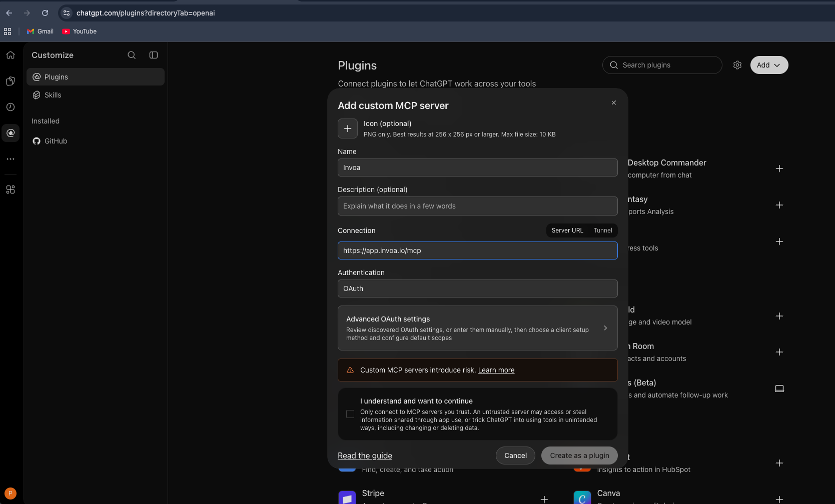The image size is (835, 504).
Task: Click the Server URL input field
Action: (x=478, y=250)
